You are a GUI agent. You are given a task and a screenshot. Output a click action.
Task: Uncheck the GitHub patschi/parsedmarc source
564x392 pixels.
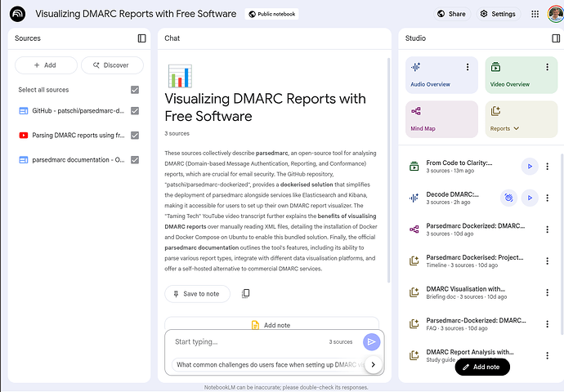135,111
